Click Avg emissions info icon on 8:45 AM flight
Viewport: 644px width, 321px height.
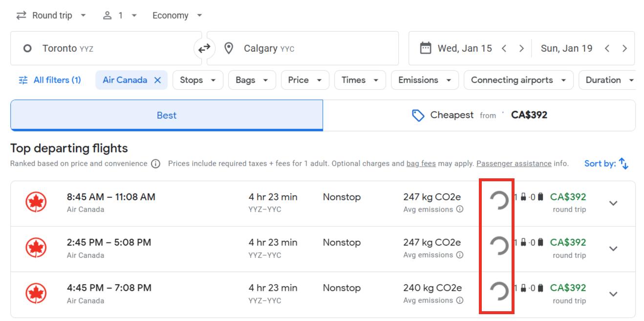(x=459, y=209)
